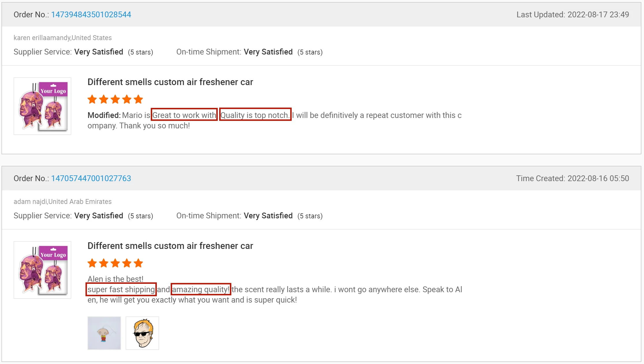Click product title in adam najdi's review
The height and width of the screenshot is (364, 644).
(x=170, y=246)
